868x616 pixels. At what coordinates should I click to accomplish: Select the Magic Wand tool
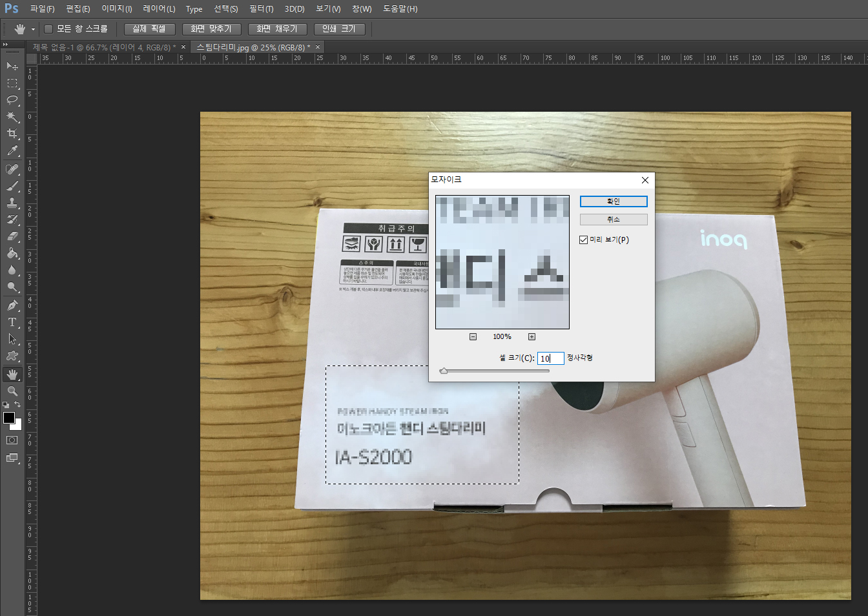pyautogui.click(x=12, y=117)
